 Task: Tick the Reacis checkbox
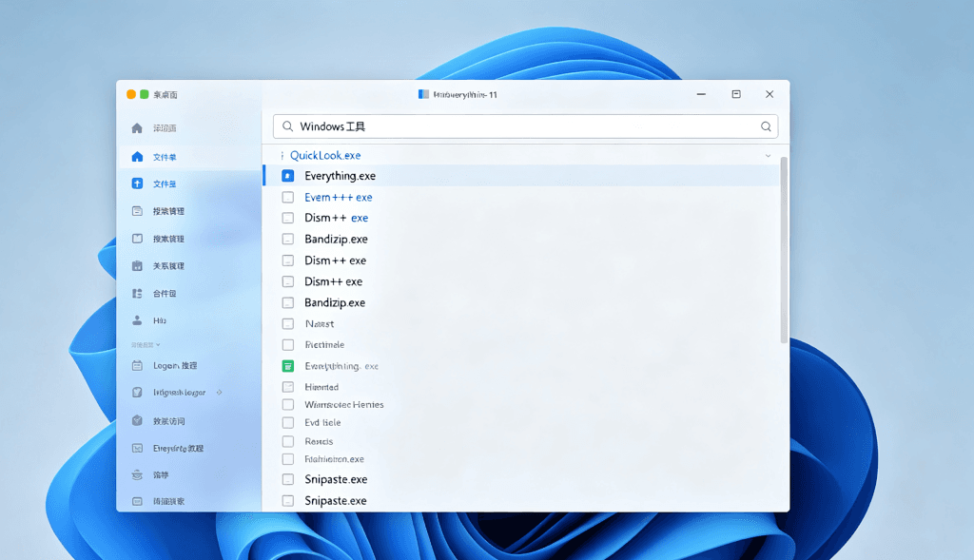(287, 441)
